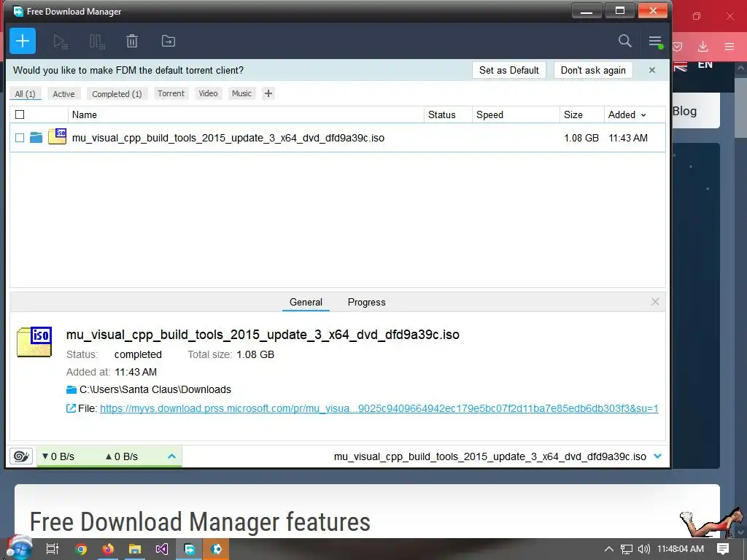Viewport: 747px width, 560px height.
Task: Toggle snail mode in status bar
Action: click(x=21, y=456)
